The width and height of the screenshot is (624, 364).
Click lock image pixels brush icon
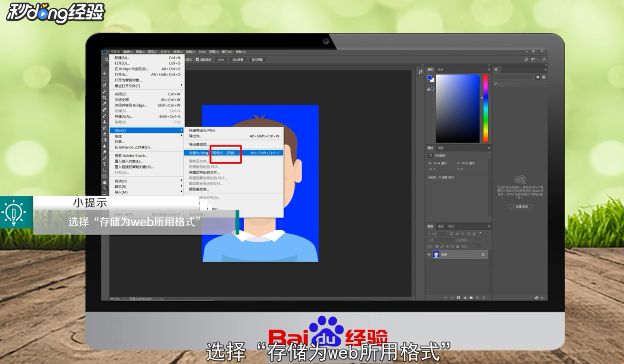pos(442,246)
